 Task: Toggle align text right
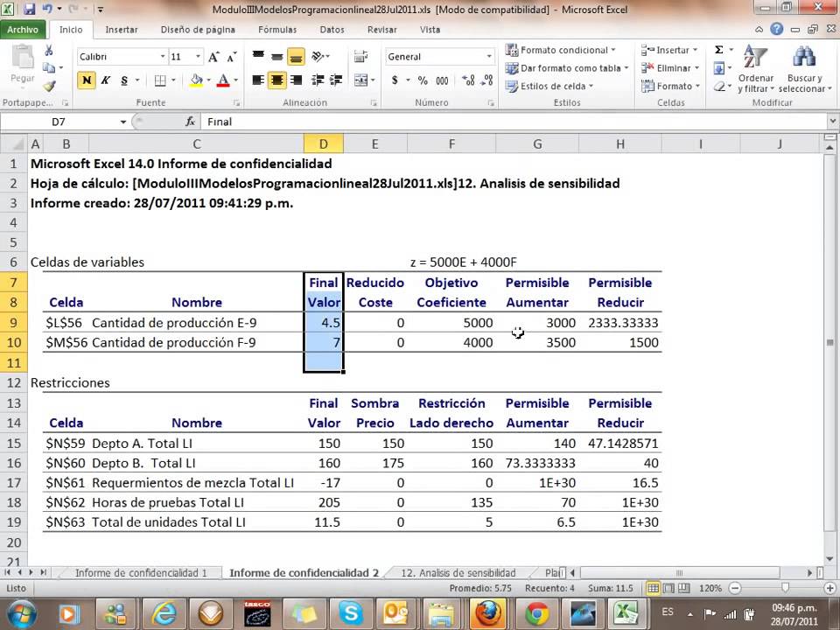coord(296,80)
